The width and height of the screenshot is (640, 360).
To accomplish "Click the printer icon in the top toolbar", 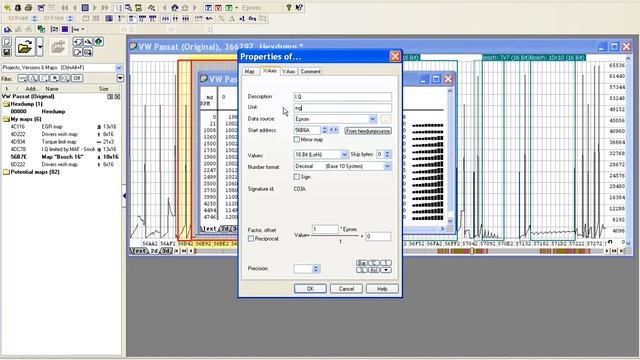I will click(x=28, y=8).
